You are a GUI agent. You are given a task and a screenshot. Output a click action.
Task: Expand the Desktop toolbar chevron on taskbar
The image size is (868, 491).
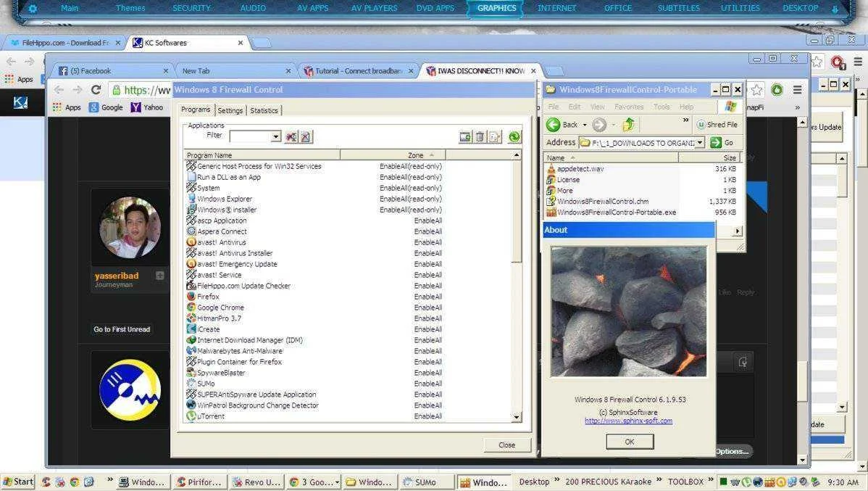coord(556,479)
